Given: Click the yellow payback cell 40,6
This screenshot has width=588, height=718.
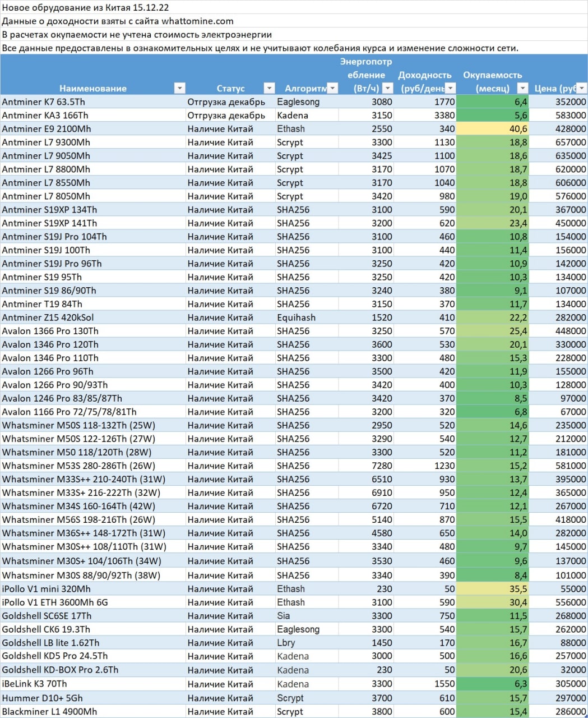Looking at the screenshot, I should [493, 128].
